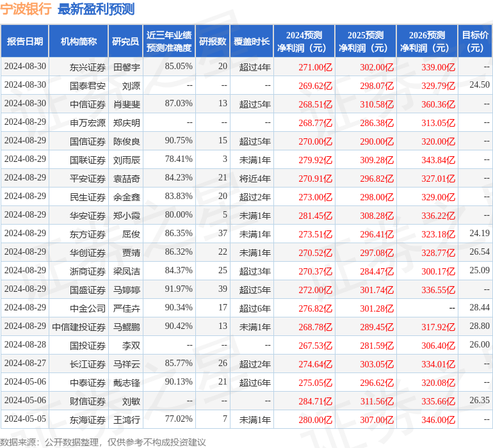Viewport: 493px width, 448px height.
Task: Click institution name 中信证券
Action: coord(88,104)
